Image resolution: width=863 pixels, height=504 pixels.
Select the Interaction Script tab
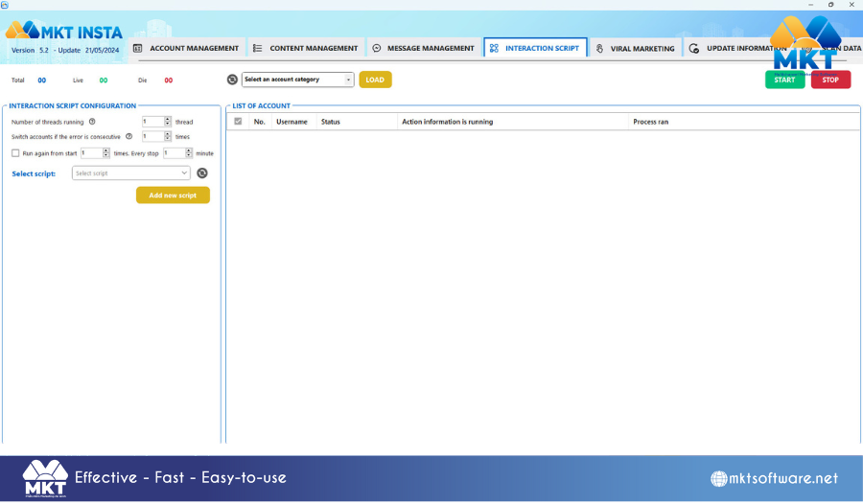point(535,48)
